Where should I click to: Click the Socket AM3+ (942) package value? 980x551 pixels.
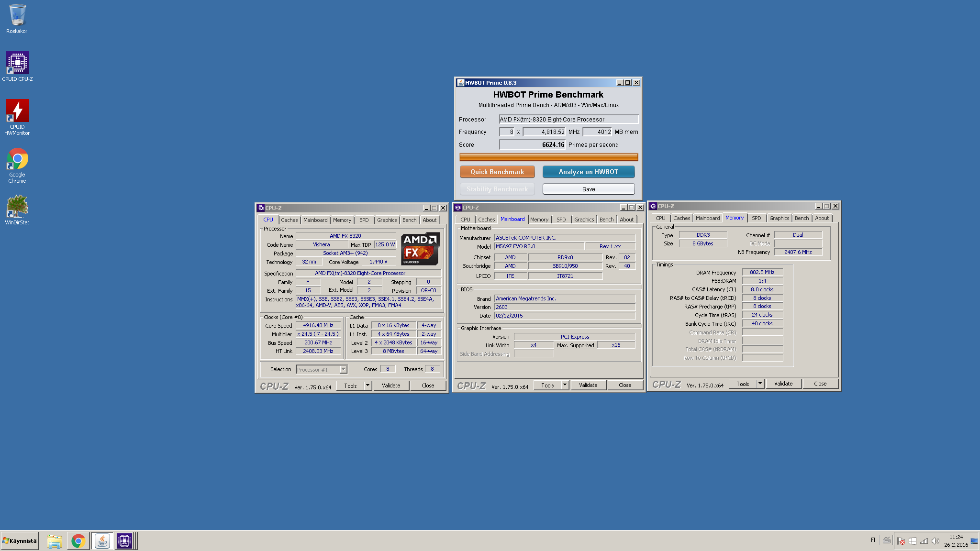coord(345,253)
